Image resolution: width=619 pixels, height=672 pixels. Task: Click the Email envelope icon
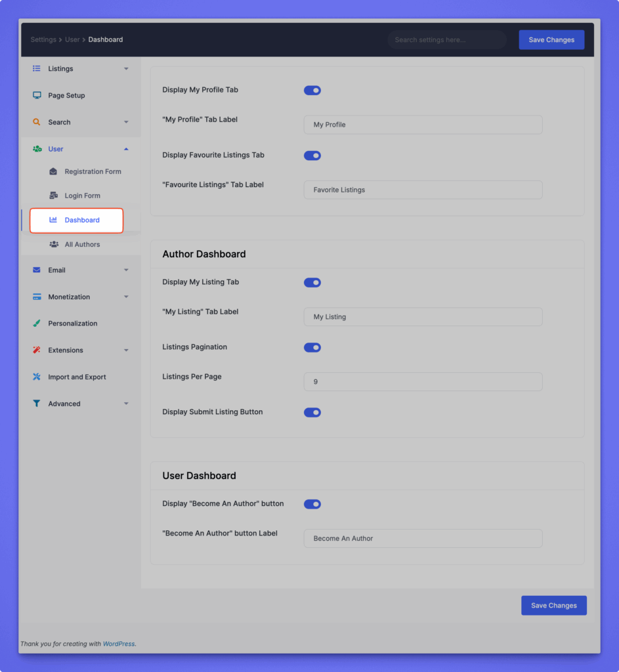pos(37,270)
